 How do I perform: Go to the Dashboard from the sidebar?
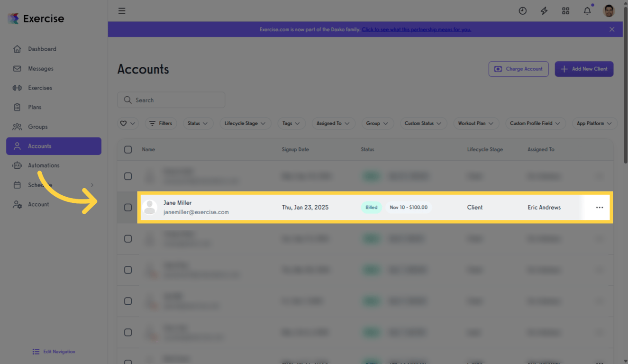42,49
